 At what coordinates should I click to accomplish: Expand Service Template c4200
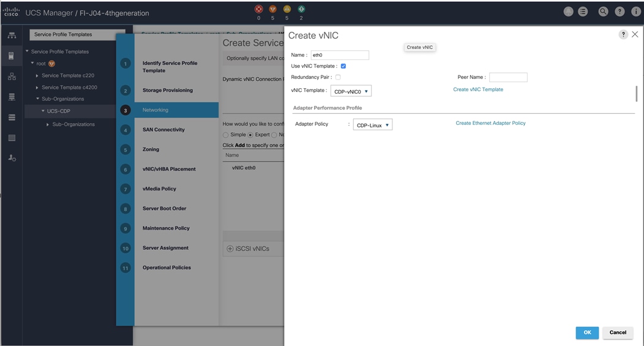tap(37, 88)
